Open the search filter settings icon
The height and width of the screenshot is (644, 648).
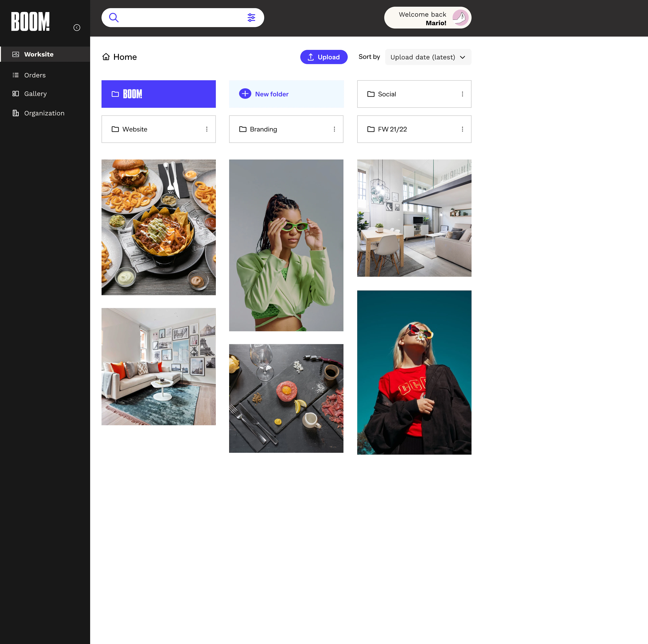252,17
